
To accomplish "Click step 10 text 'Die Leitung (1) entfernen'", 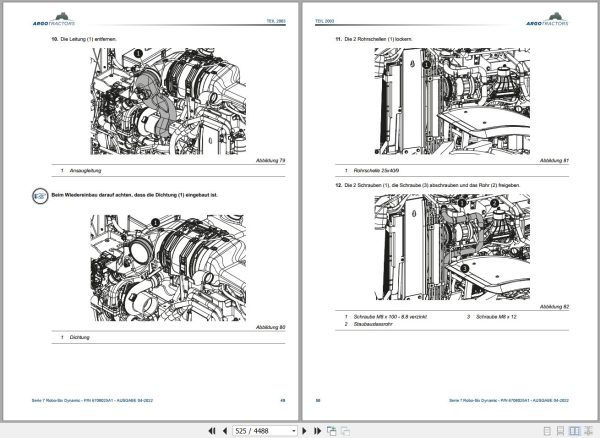I will [x=88, y=39].
